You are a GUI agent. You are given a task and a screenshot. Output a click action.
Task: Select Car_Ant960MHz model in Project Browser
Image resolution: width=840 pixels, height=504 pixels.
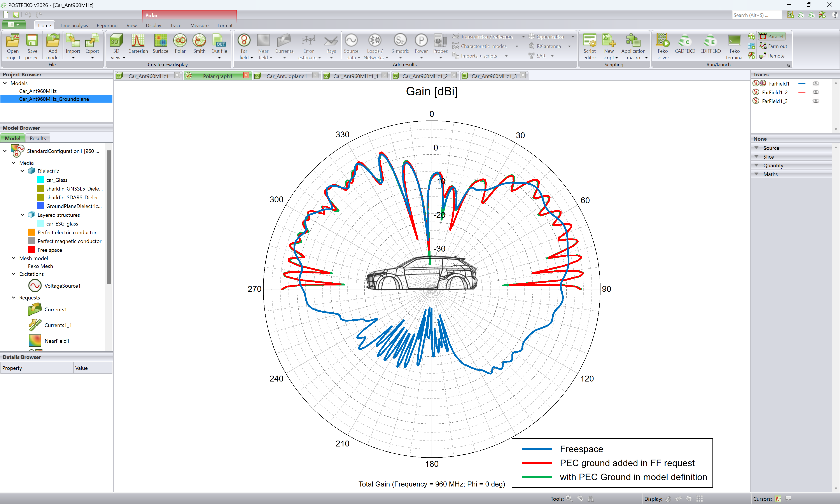38,91
